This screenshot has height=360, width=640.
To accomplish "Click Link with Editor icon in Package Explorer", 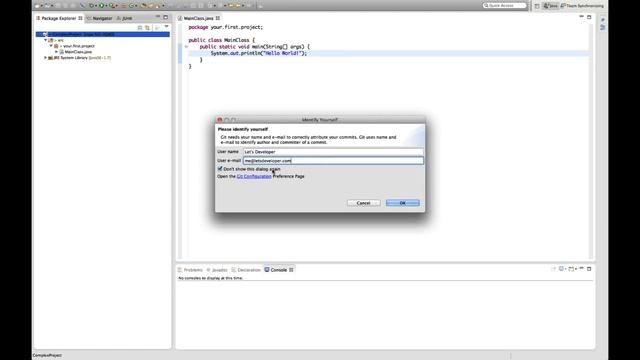I will (x=147, y=27).
